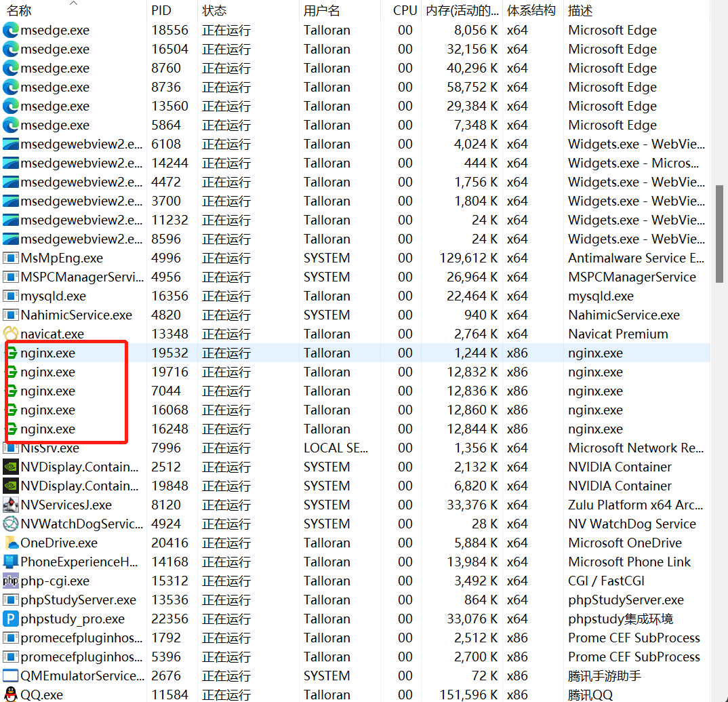Click CGI / FastCGI description
Screen dimensions: 728x702
coord(606,581)
